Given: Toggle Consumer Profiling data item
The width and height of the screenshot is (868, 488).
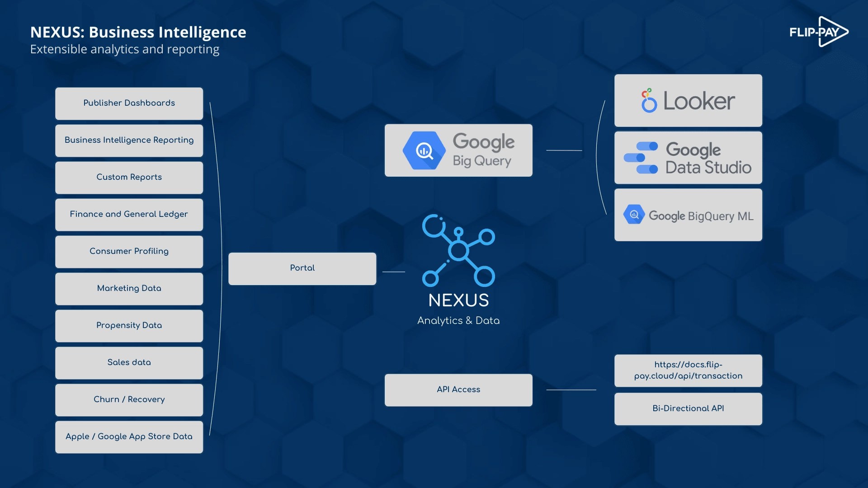Looking at the screenshot, I should 129,251.
